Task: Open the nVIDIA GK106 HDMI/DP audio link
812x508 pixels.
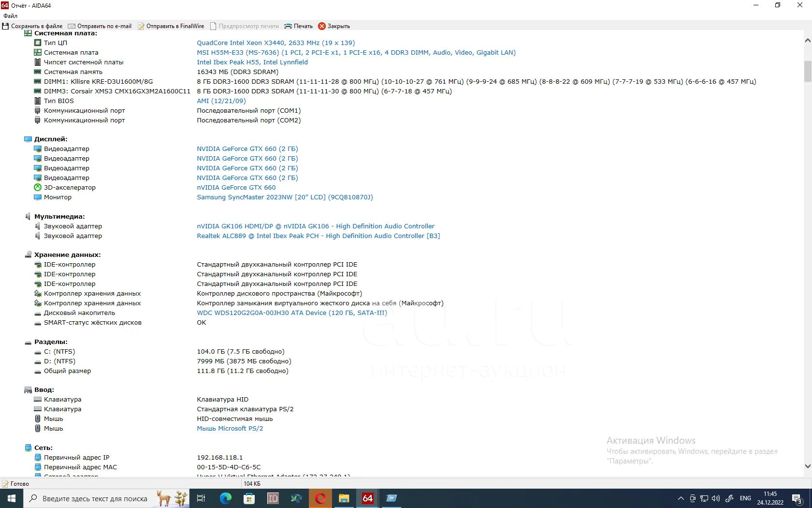Action: point(316,226)
